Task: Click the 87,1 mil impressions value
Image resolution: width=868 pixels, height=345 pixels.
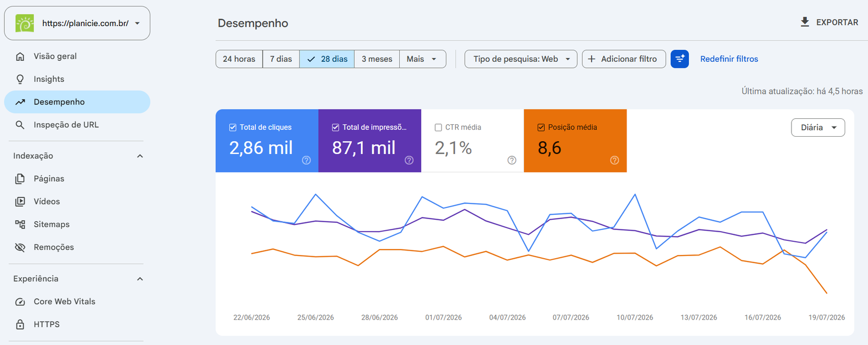Action: (363, 148)
